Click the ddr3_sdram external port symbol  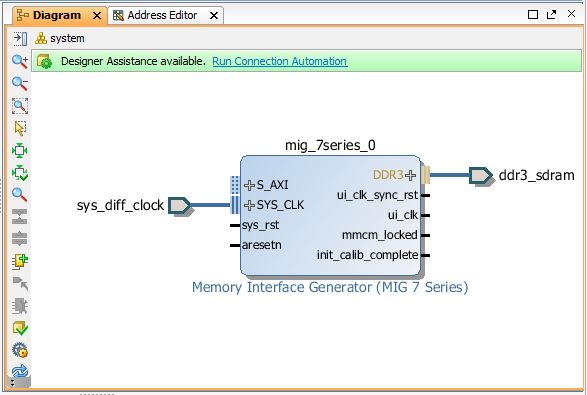coord(481,175)
